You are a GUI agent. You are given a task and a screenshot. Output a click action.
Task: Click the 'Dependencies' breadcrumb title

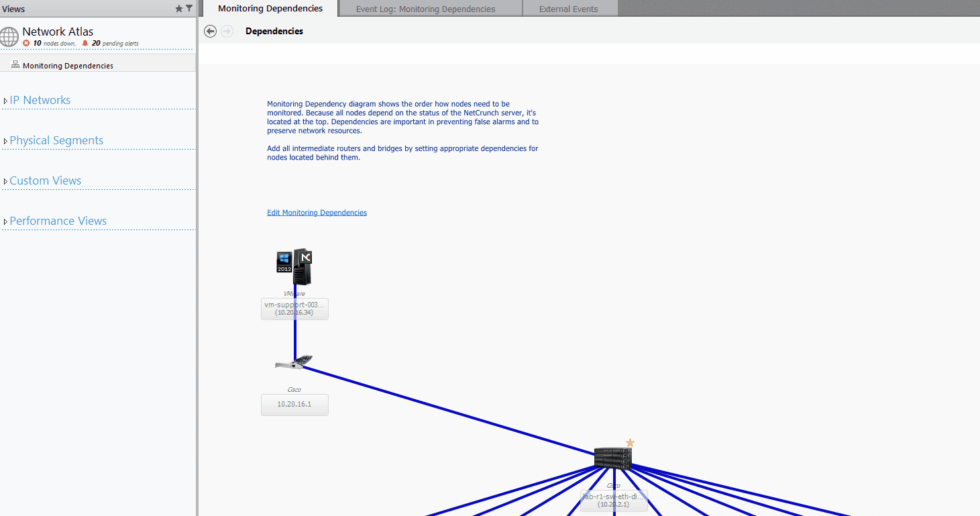coord(274,32)
